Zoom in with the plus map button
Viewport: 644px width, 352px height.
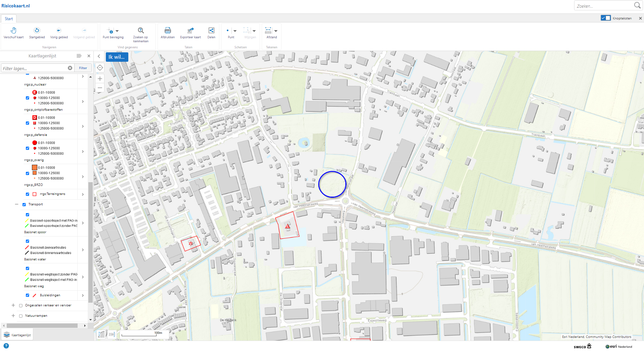point(100,79)
